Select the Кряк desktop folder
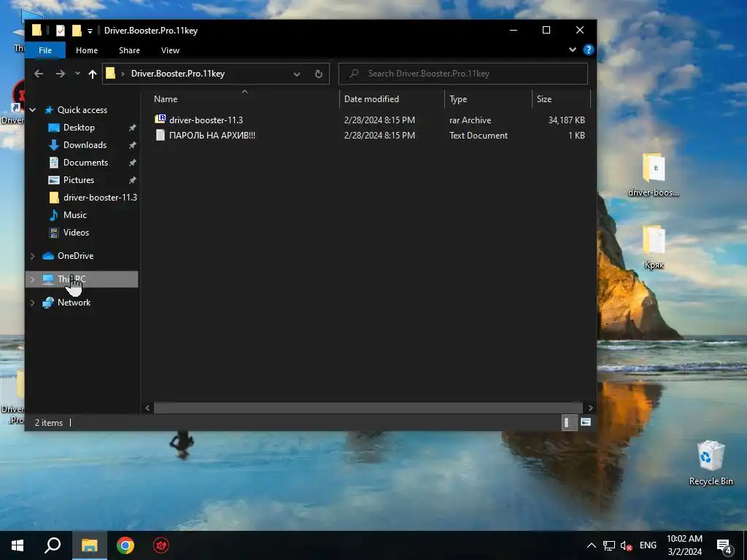Screen dimensions: 747x560 (654, 246)
